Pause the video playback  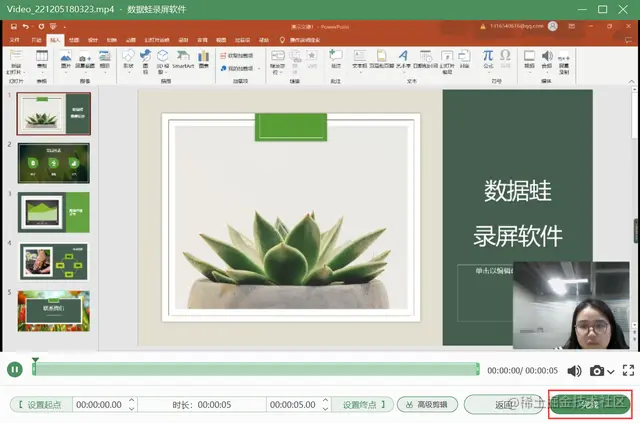click(x=15, y=370)
